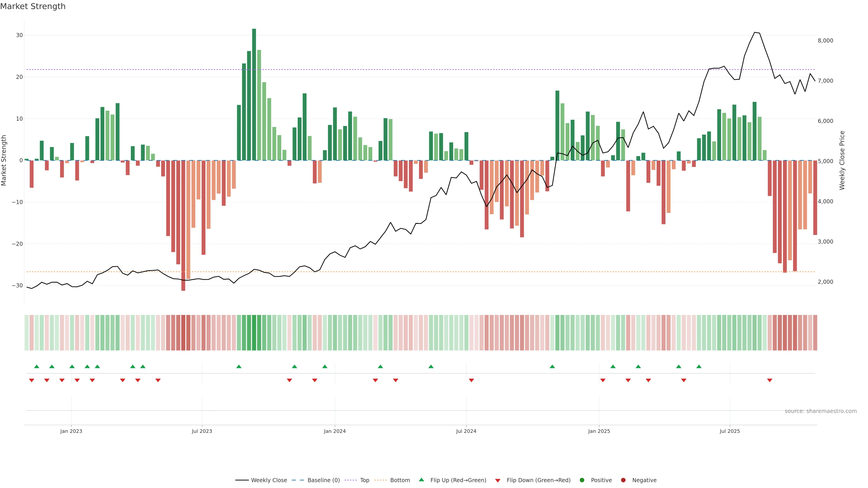Click last green flip-up triangle marker

tap(699, 366)
